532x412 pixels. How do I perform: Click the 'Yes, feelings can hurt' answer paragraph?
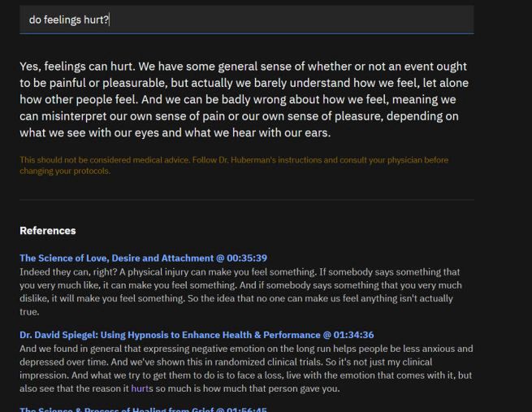(244, 99)
